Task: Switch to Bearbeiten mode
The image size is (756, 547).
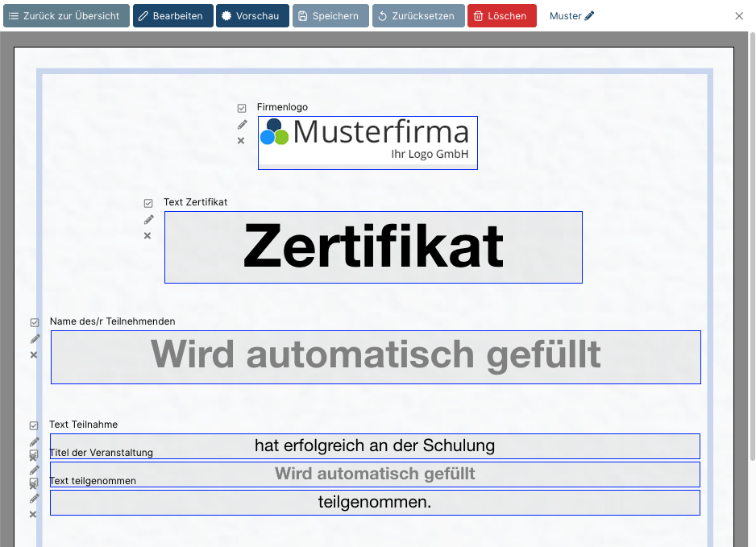Action: pyautogui.click(x=172, y=15)
